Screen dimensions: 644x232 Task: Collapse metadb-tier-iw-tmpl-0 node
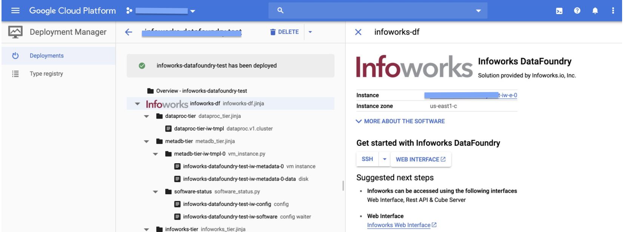click(156, 154)
